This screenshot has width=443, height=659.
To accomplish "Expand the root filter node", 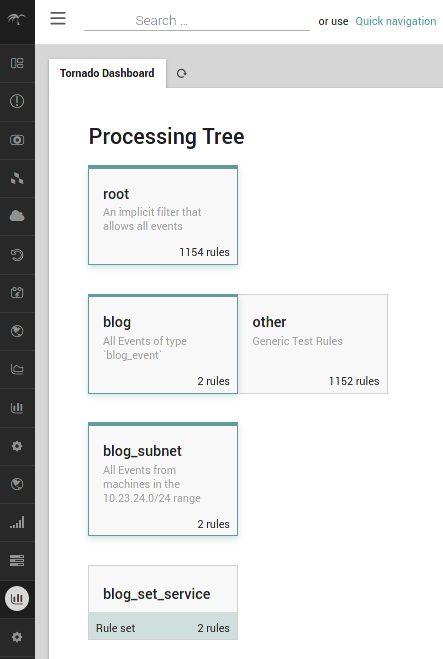I will pos(163,215).
